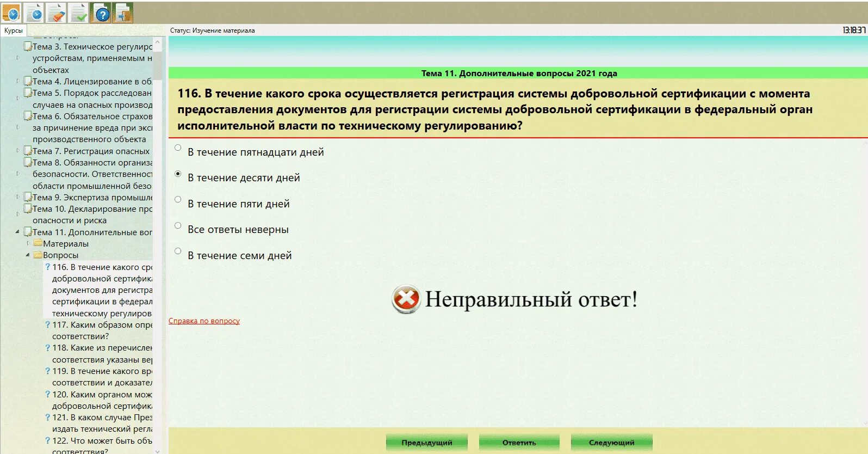The image size is (868, 454).
Task: Click the exit door toolbar icon
Action: click(123, 13)
